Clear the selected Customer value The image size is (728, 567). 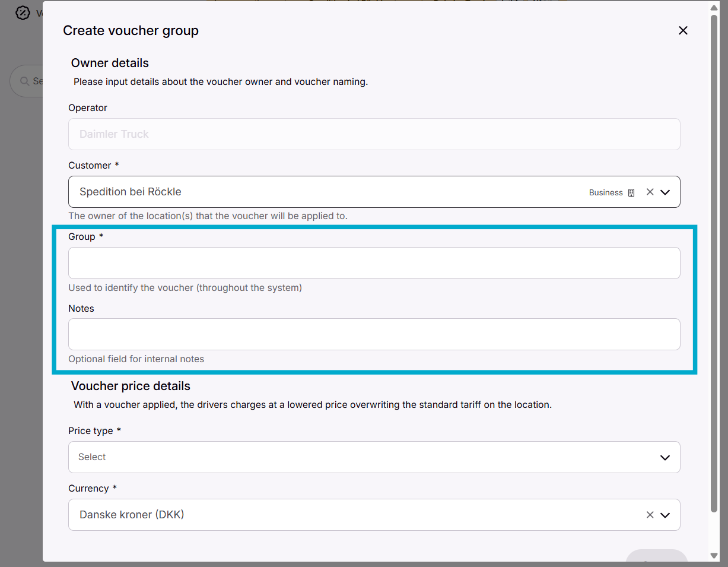[650, 192]
